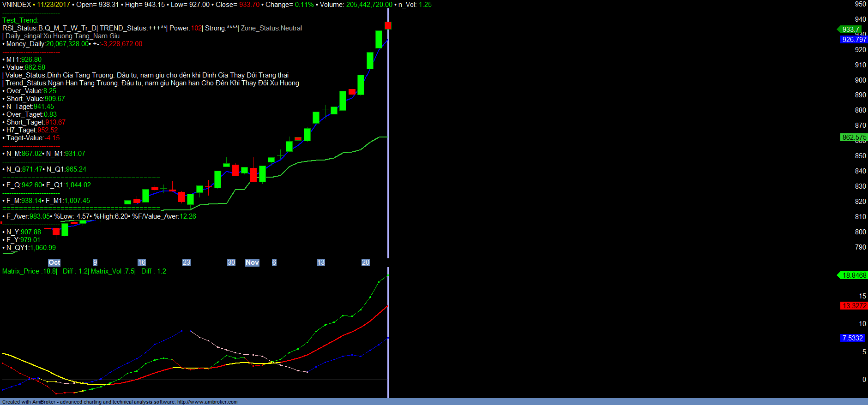Select date marker 13 on the time axis
Viewport: 868px width, 405px height.
[321, 262]
